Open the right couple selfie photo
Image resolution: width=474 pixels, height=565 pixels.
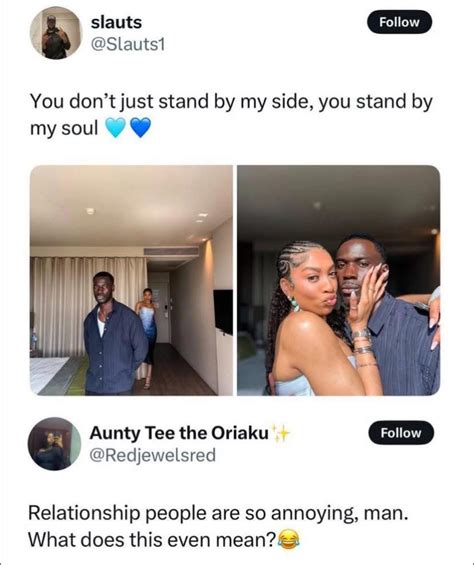click(x=338, y=280)
